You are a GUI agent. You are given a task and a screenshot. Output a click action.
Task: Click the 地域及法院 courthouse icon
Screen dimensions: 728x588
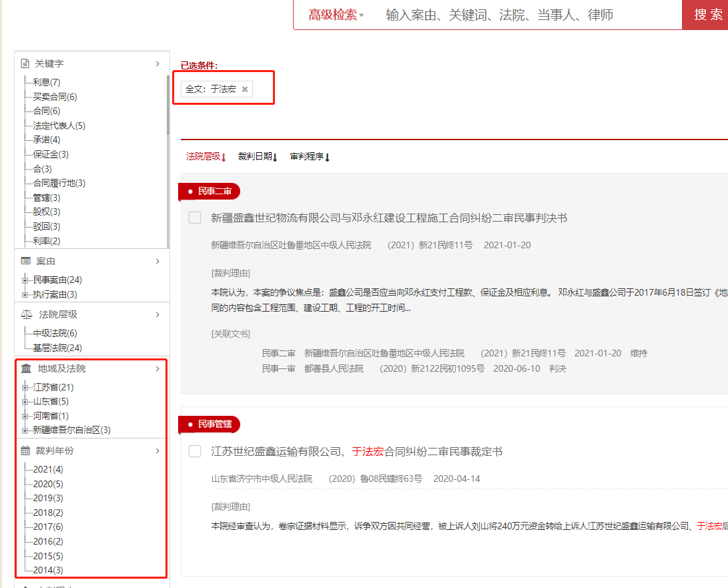coord(26,368)
